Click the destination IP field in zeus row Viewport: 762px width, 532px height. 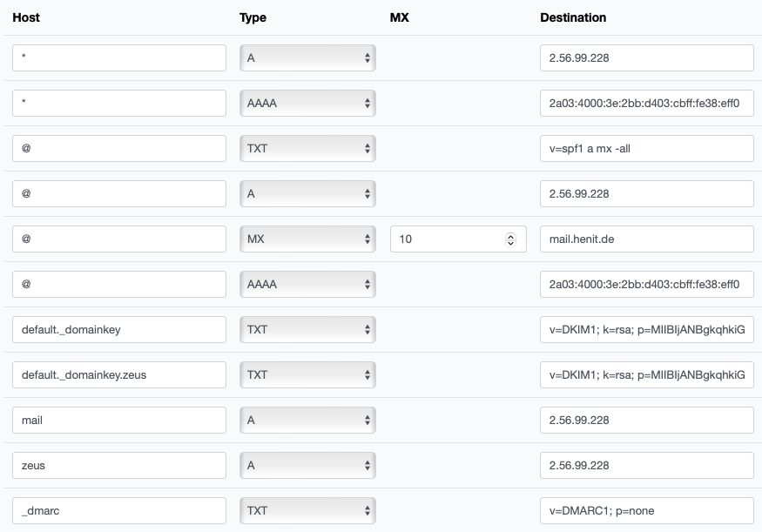[x=646, y=466]
